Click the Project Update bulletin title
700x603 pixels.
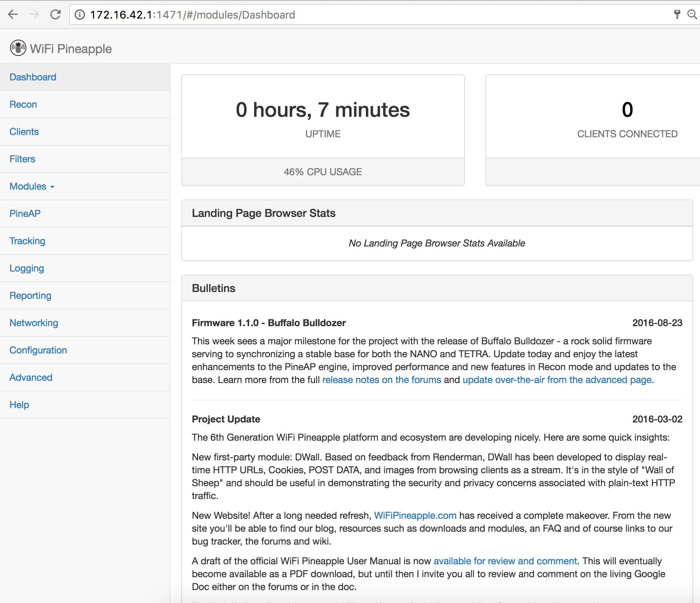226,419
